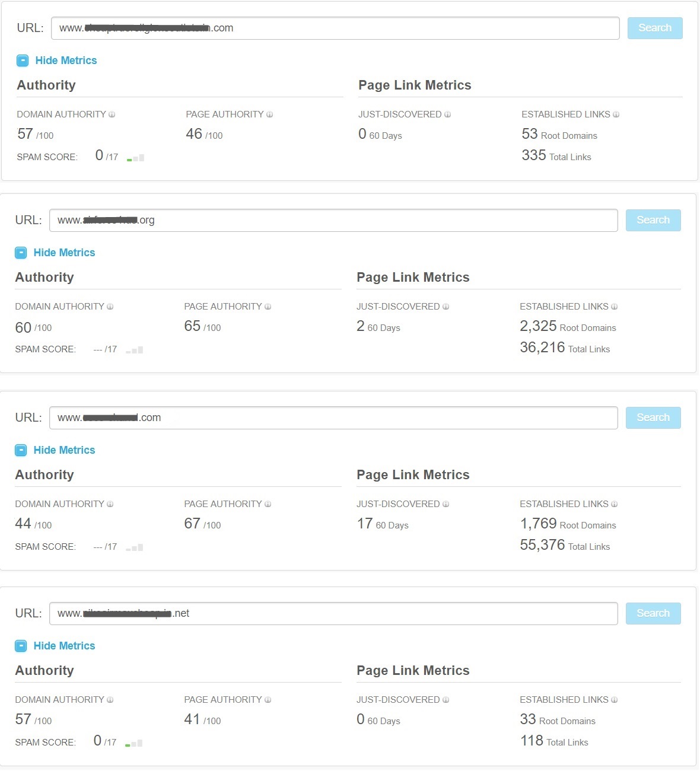Click Hide Metrics link in panel with 44 Domain Authority
Viewport: 700px width, 771px height.
64,450
